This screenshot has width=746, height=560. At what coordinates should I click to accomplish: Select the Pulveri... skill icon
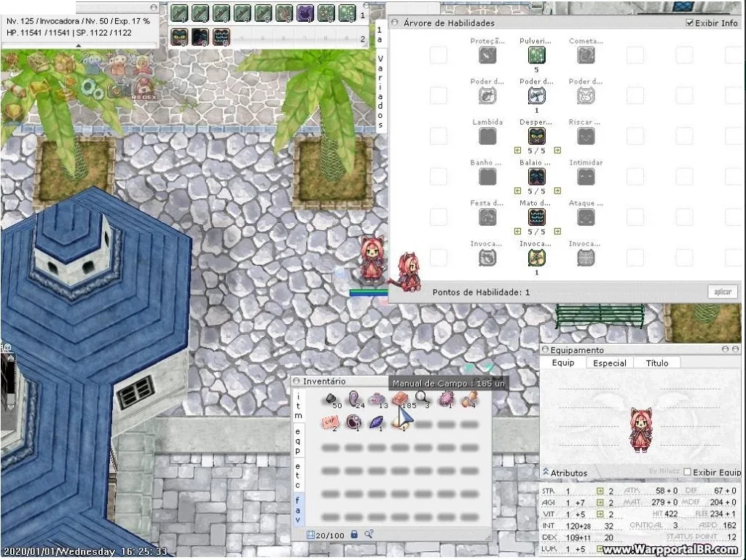pos(536,55)
